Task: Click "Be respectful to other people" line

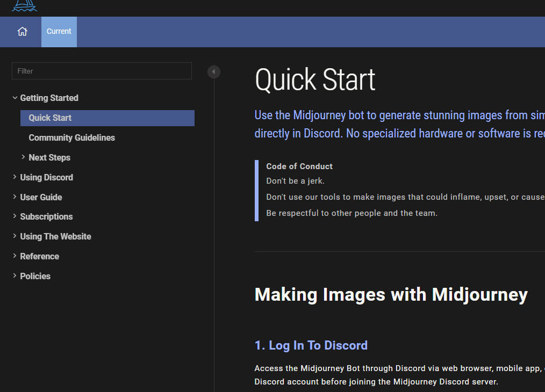Action: pos(352,213)
